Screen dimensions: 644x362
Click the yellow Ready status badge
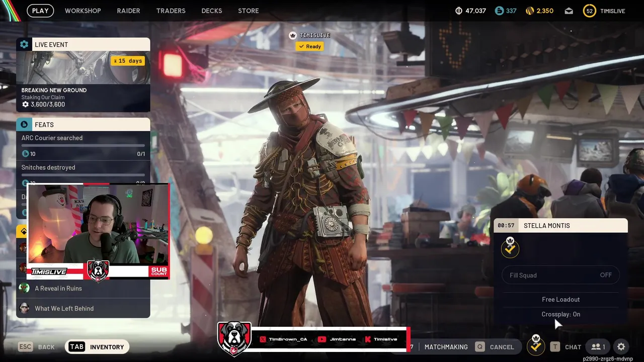[309, 46]
